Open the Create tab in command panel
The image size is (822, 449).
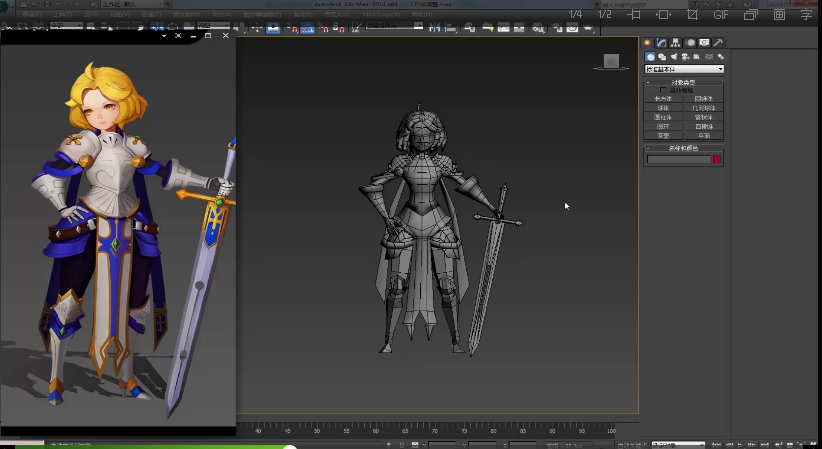647,43
